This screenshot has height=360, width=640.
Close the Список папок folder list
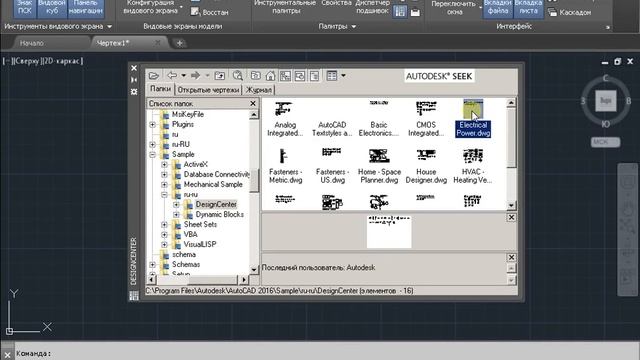click(x=253, y=104)
